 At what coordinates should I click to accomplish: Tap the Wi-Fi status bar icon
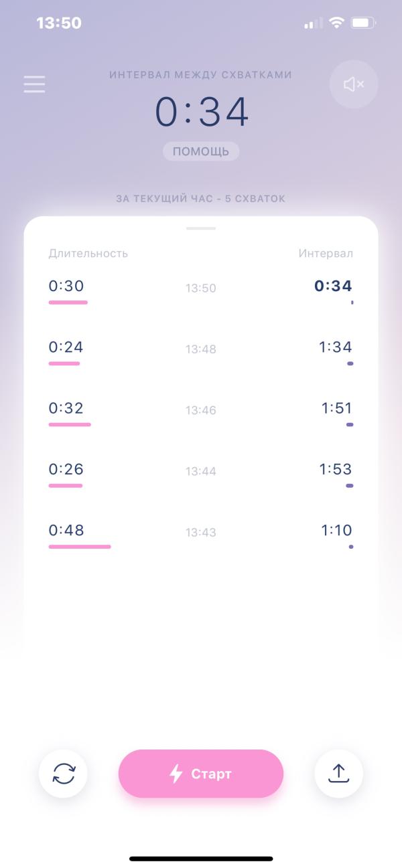[x=336, y=23]
